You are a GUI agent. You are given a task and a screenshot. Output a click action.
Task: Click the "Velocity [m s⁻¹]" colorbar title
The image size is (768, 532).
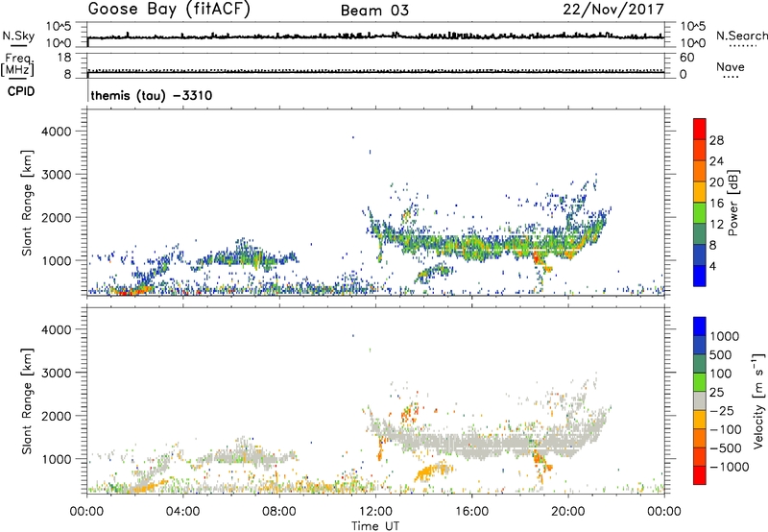[x=758, y=400]
